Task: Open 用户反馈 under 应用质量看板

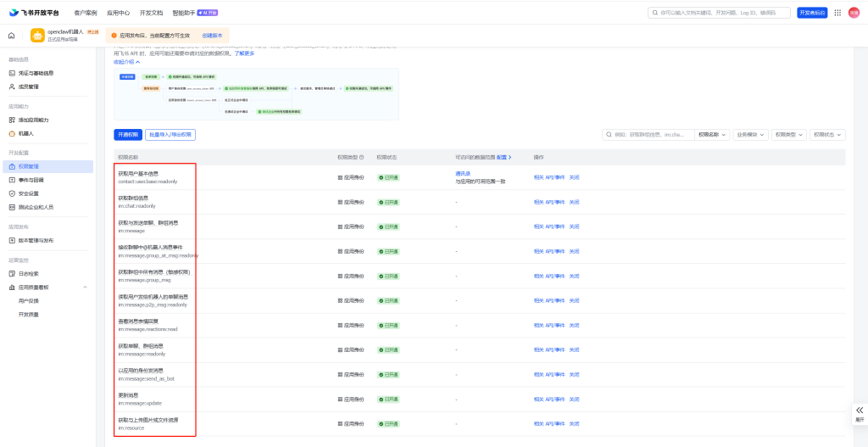Action: point(28,301)
